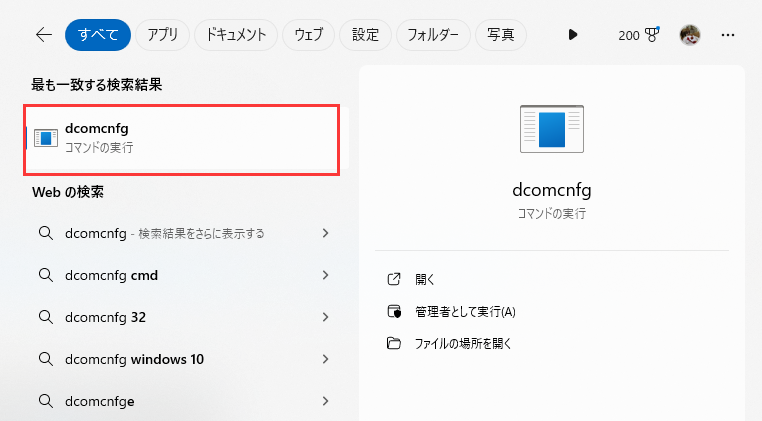Click the folder icon for ファイルの場所を開く
The height and width of the screenshot is (421, 762).
click(394, 343)
